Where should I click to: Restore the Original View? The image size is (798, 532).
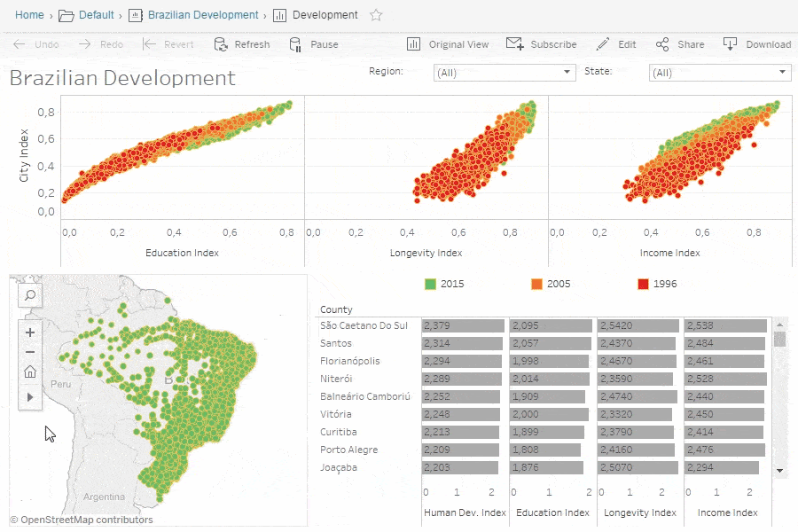click(x=448, y=43)
